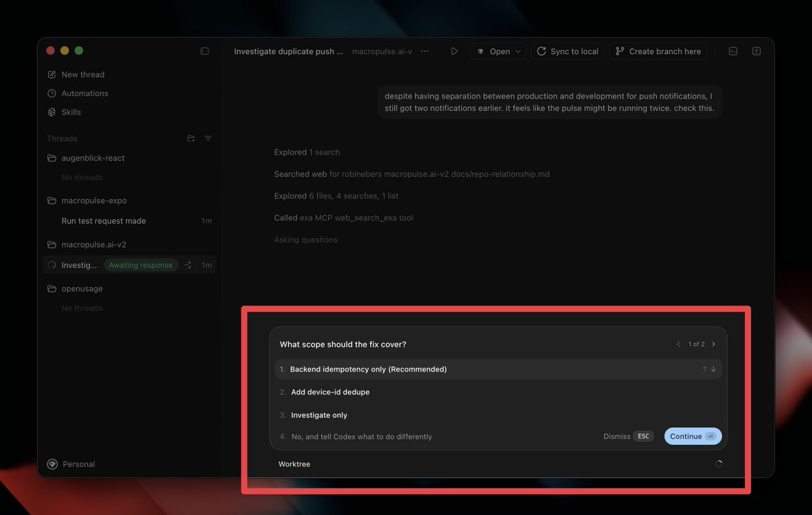Open the Worktree selector
Screen dimensions: 812x515
pos(294,464)
